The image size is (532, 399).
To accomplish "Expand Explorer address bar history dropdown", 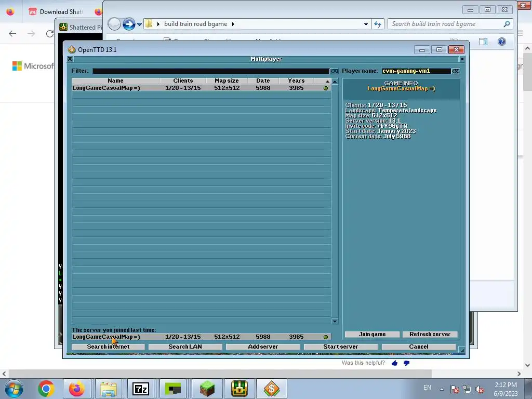I will 366,24.
